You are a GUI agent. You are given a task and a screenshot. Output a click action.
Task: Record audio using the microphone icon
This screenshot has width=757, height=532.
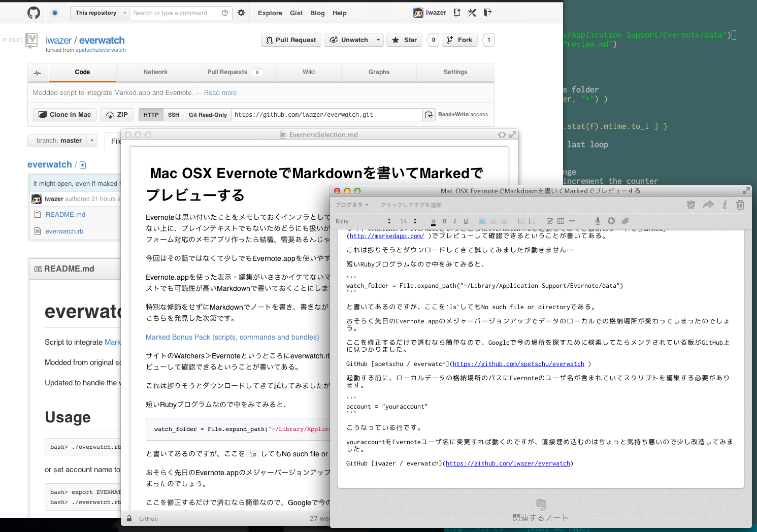(x=598, y=221)
